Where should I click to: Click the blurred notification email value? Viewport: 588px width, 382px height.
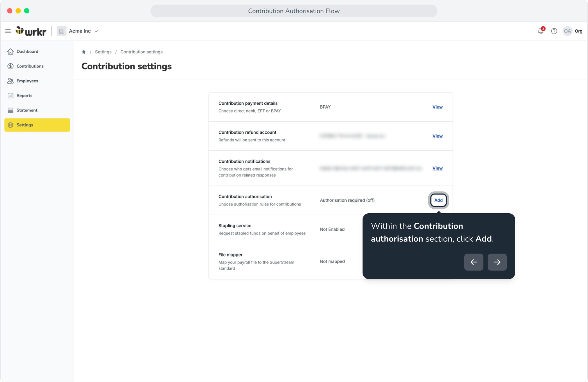[x=371, y=168]
